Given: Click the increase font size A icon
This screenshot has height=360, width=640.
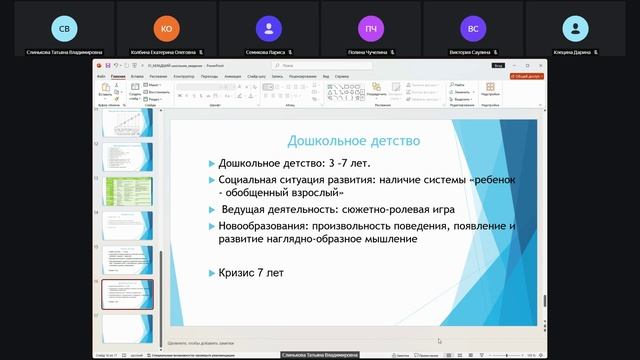Looking at the screenshot, I should pyautogui.click(x=240, y=87).
